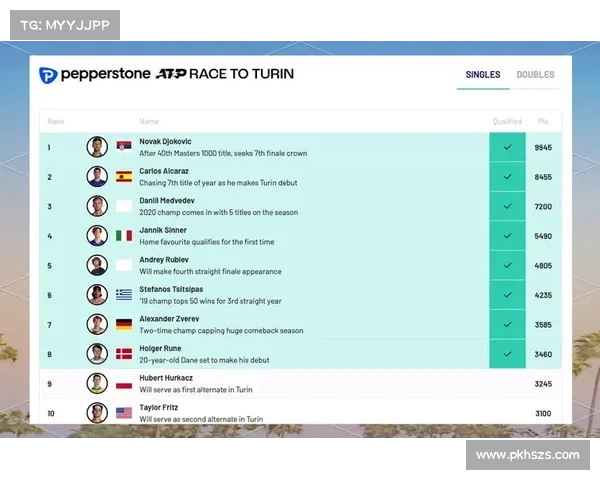
Task: Click the Rank column header
Action: tap(56, 121)
